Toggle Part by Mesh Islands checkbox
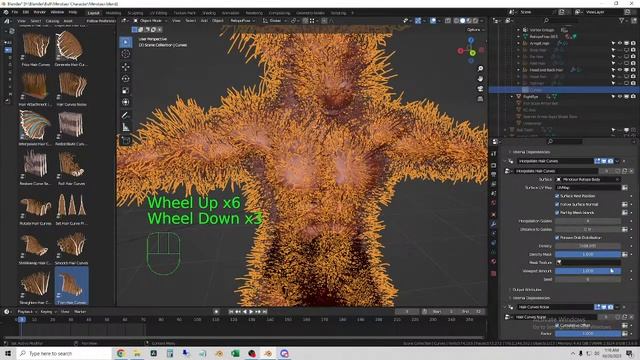Image resolution: width=640 pixels, height=360 pixels. 557,213
